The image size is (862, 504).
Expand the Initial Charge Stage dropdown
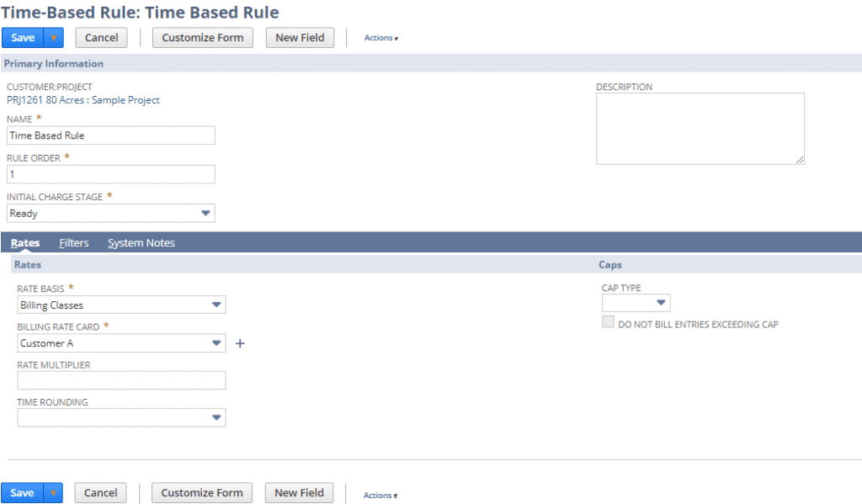click(x=205, y=214)
